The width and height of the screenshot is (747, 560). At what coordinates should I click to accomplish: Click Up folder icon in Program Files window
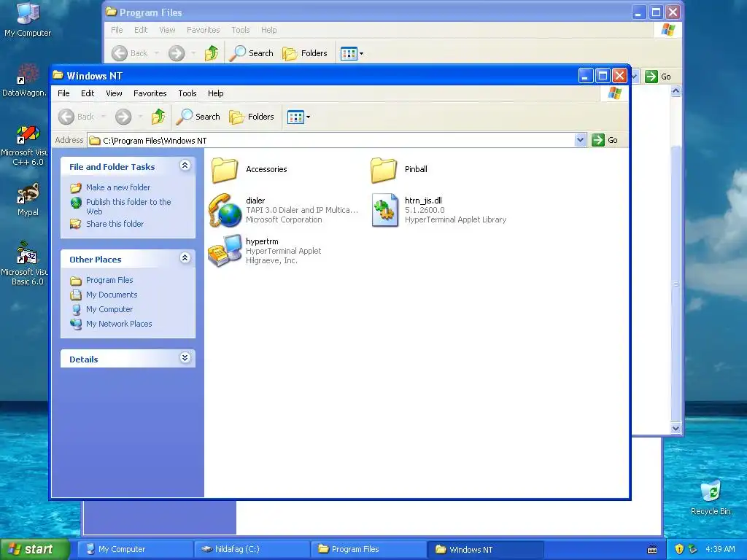click(212, 53)
